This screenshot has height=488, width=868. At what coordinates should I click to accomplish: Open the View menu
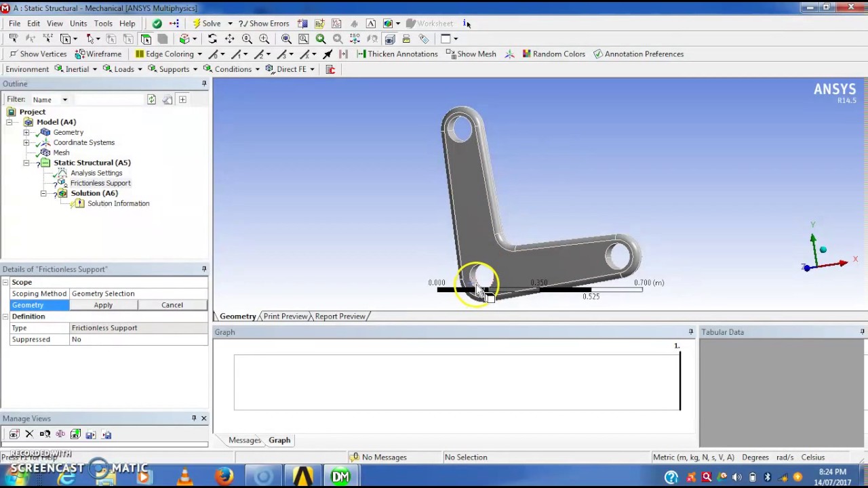55,23
